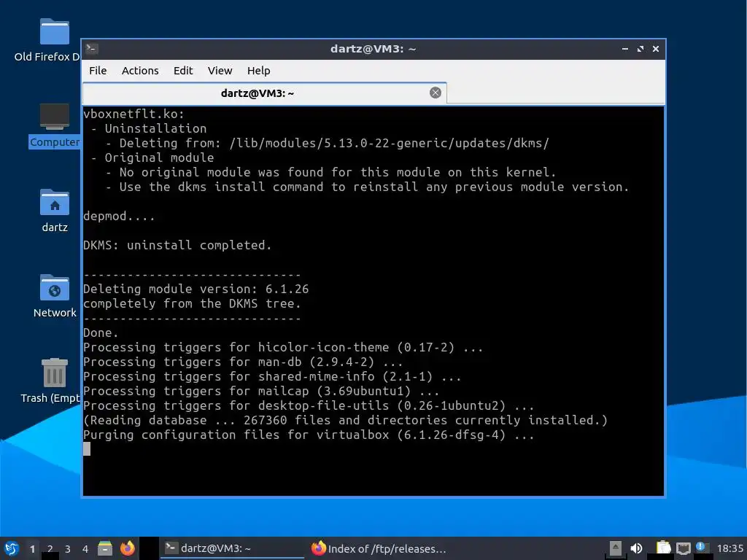Screen dimensions: 747x560
Task: Switch to workspace 3
Action: tap(68, 549)
